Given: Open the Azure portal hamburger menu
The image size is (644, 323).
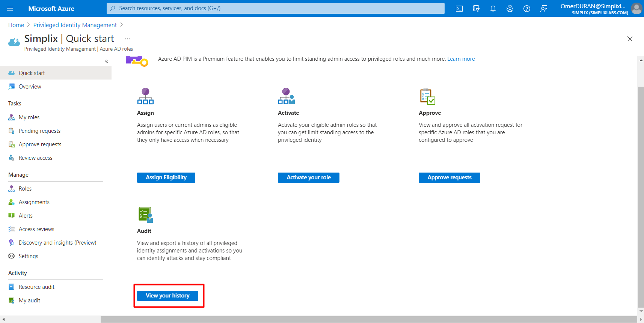Looking at the screenshot, I should coord(10,9).
